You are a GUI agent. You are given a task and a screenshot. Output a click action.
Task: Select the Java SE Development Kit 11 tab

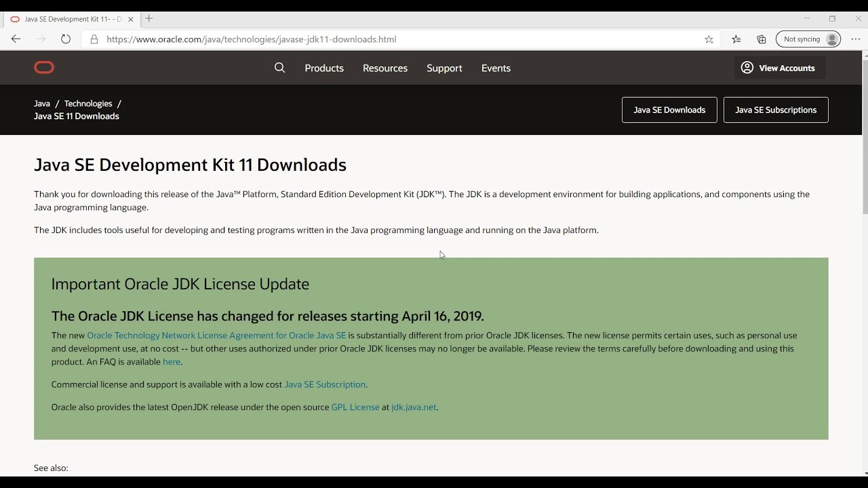tap(72, 19)
